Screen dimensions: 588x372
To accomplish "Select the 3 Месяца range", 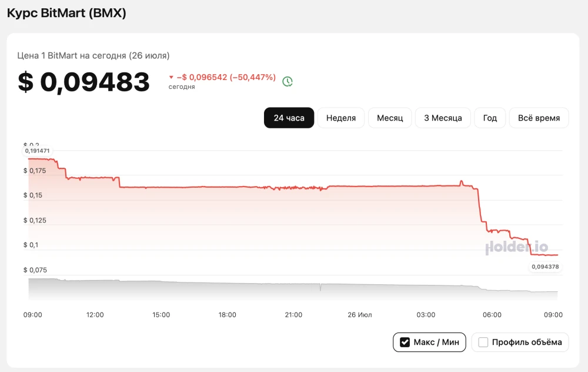I will tap(443, 118).
